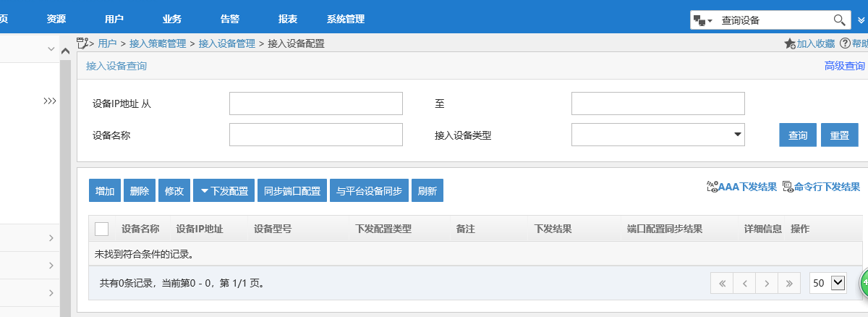This screenshot has height=317, width=868.
Task: Click the 下发结果 column header
Action: tap(553, 229)
